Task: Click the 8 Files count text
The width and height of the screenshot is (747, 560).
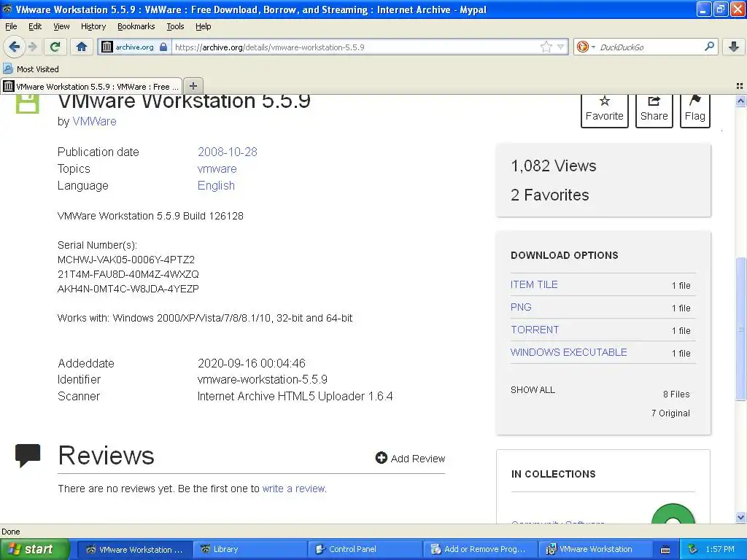Action: click(676, 394)
